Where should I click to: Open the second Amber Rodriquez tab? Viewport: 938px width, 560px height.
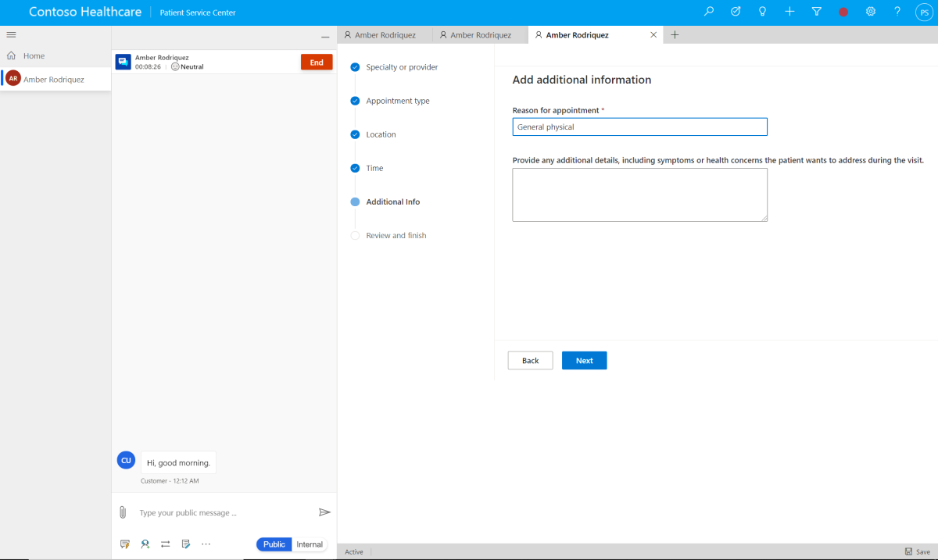480,35
